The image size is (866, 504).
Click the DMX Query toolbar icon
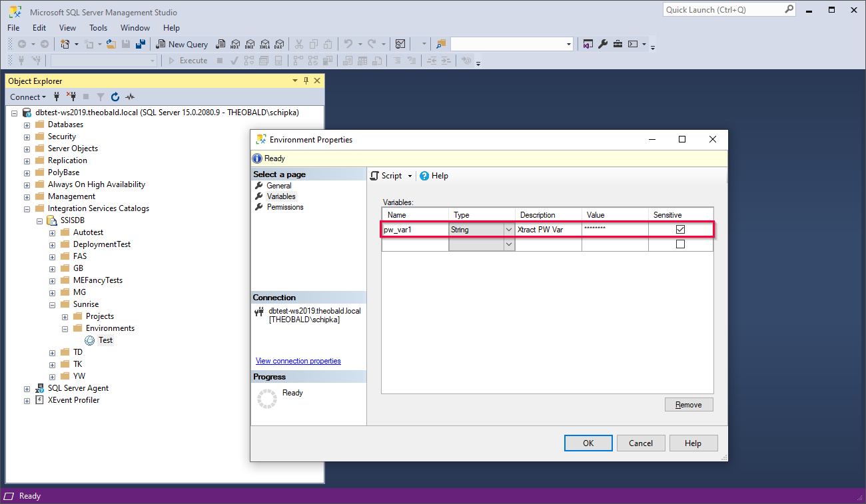(249, 44)
